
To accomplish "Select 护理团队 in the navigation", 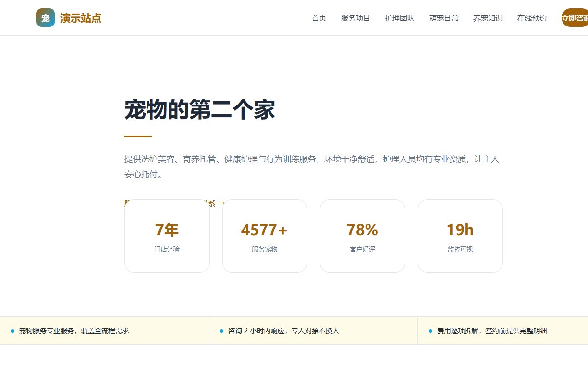I will pyautogui.click(x=400, y=18).
